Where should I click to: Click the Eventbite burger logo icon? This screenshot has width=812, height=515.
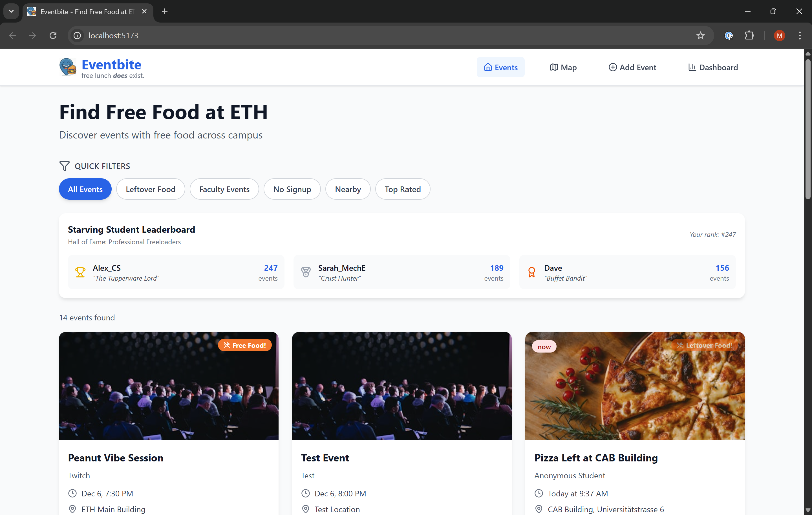coord(68,67)
